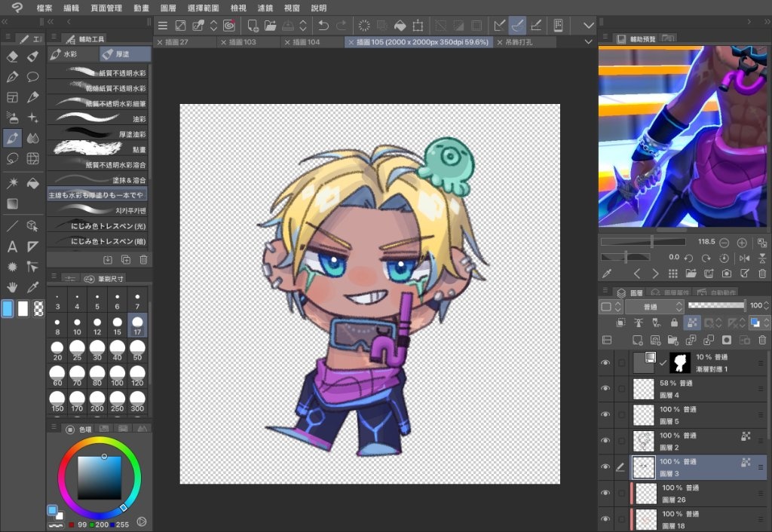The height and width of the screenshot is (532, 772).
Task: Open the sub tool palette menu icon
Action: (x=54, y=38)
